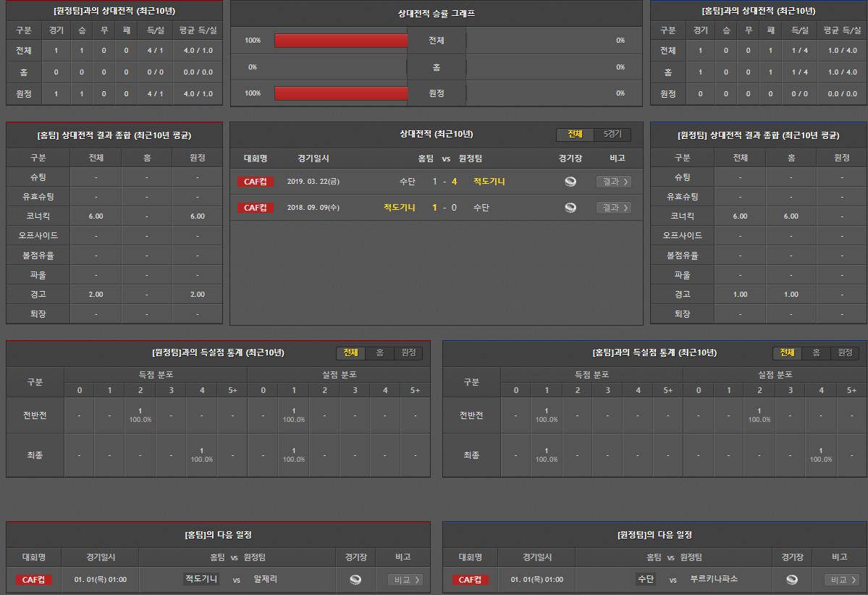Toggle 홈 filter in [원정팀]과의 득실점 통계
The image size is (868, 595).
(379, 353)
